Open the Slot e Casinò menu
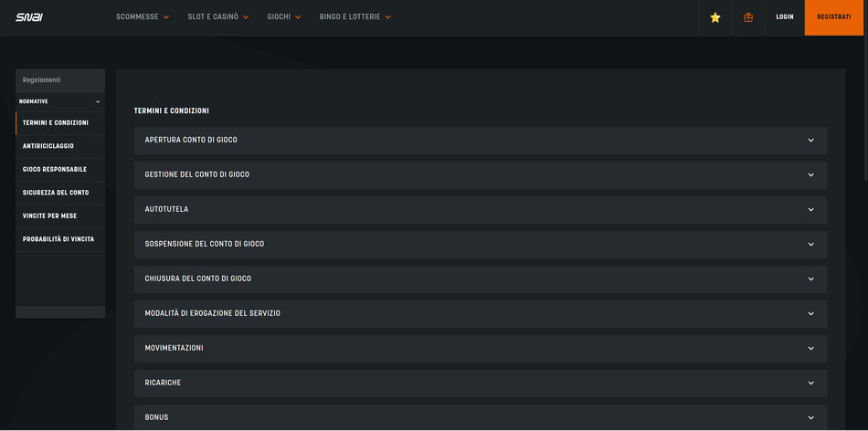The height and width of the screenshot is (431, 868). (x=217, y=17)
